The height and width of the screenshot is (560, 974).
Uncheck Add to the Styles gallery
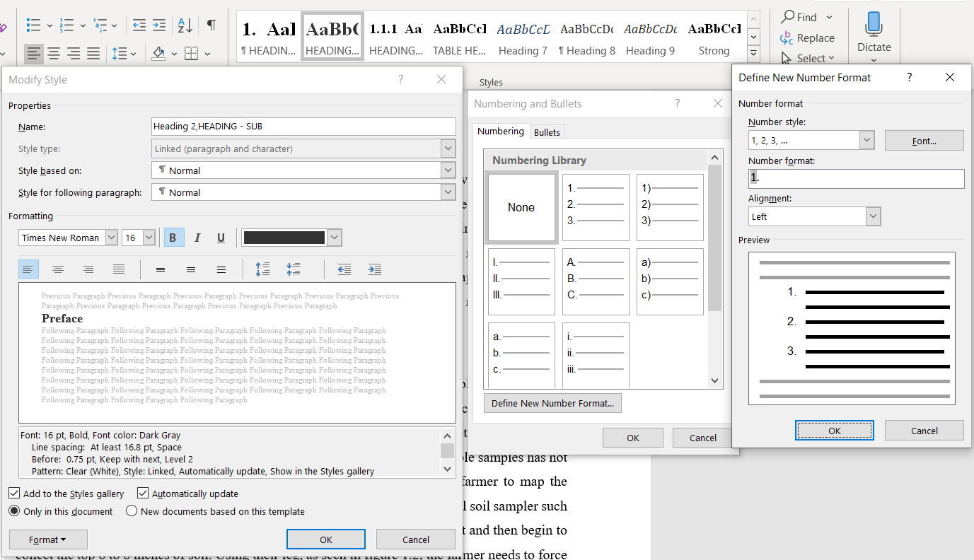pyautogui.click(x=15, y=494)
